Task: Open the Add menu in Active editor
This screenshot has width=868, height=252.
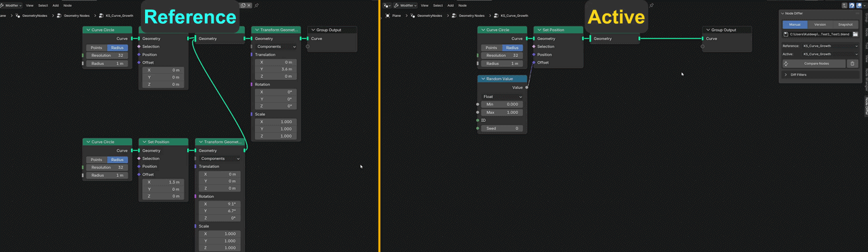Action: 450,5
